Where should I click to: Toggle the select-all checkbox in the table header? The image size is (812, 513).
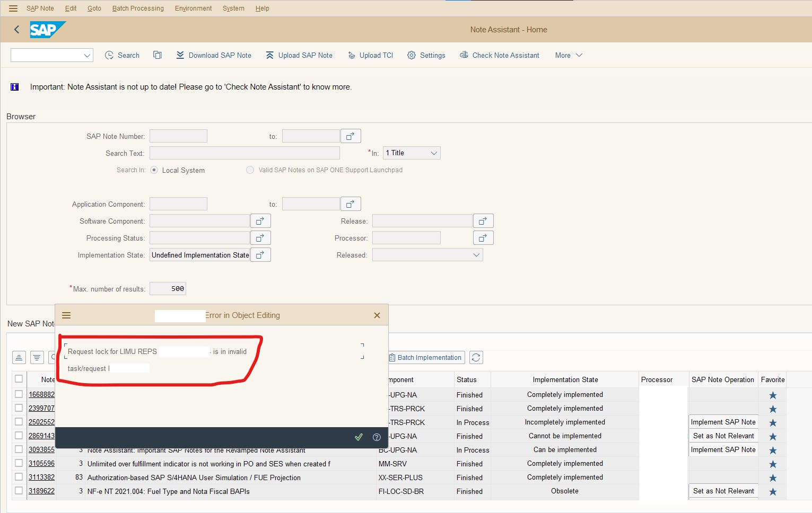pos(19,379)
